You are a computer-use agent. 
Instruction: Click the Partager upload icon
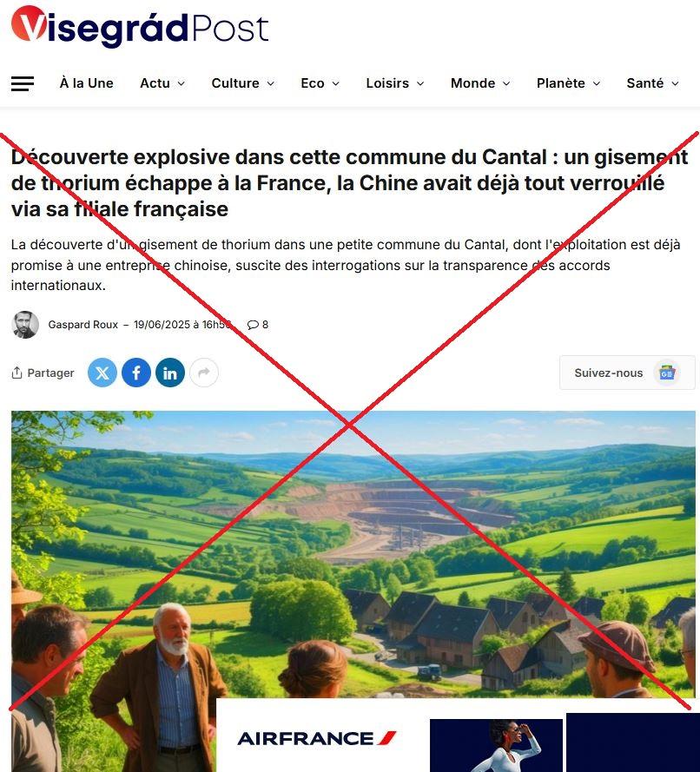17,373
